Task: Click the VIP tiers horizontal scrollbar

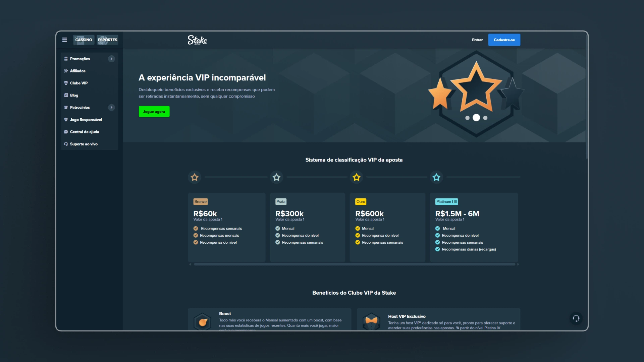Action: 354,264
